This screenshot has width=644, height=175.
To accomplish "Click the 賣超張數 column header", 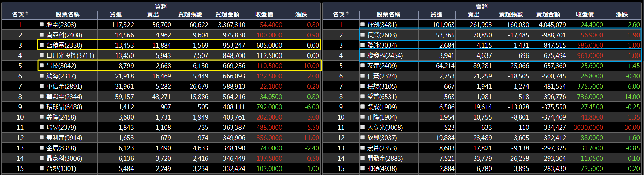I will click(511, 15).
